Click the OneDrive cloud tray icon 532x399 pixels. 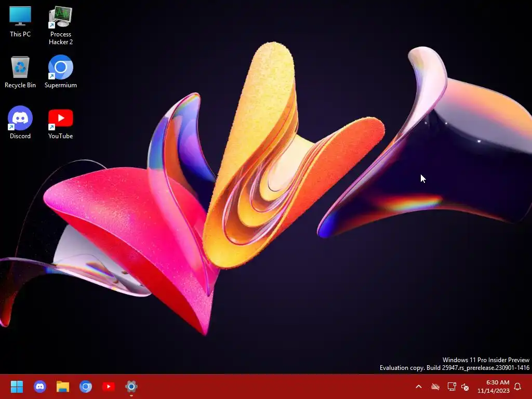(435, 387)
